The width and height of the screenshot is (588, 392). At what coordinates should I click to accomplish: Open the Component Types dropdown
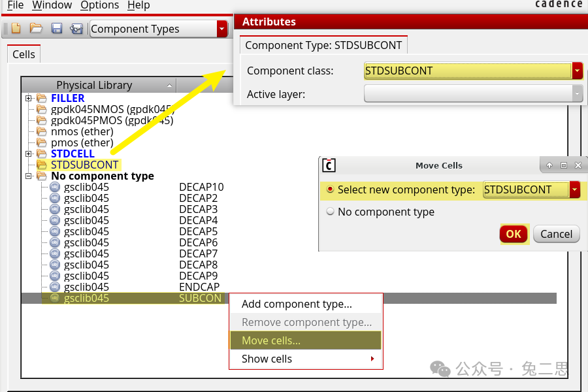pos(221,29)
